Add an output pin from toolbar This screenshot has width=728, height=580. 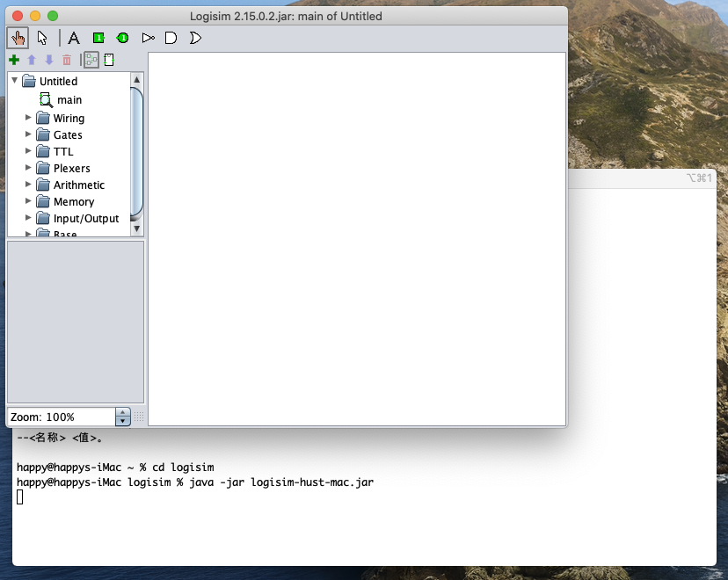point(122,38)
